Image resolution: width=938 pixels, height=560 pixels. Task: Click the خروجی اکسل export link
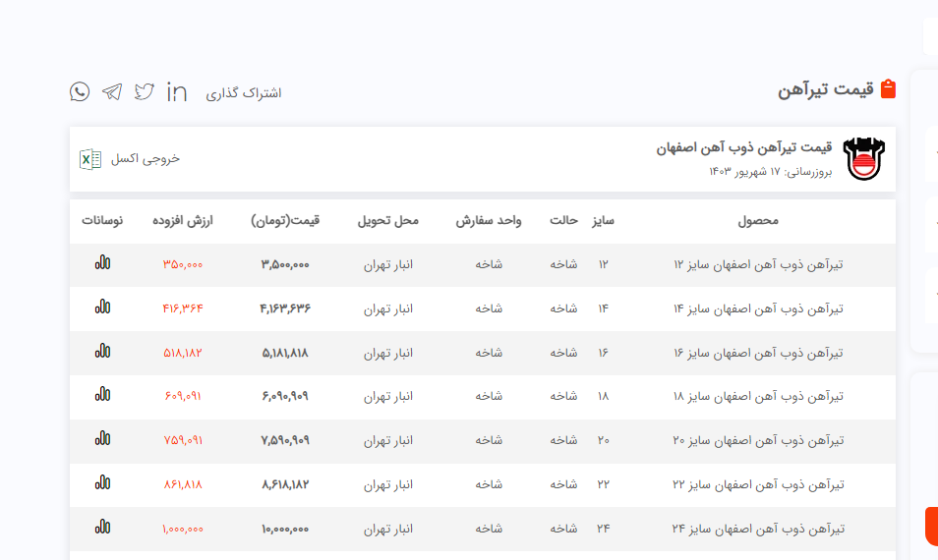tap(146, 159)
